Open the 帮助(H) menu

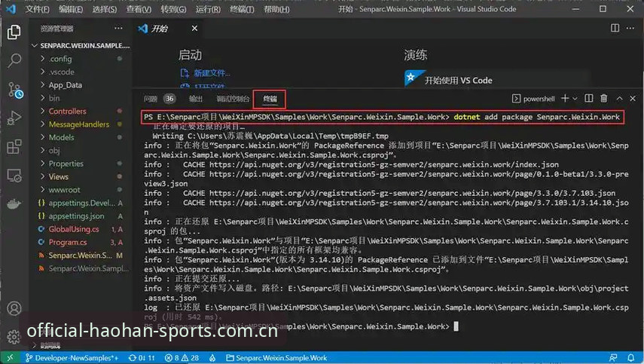[276, 9]
